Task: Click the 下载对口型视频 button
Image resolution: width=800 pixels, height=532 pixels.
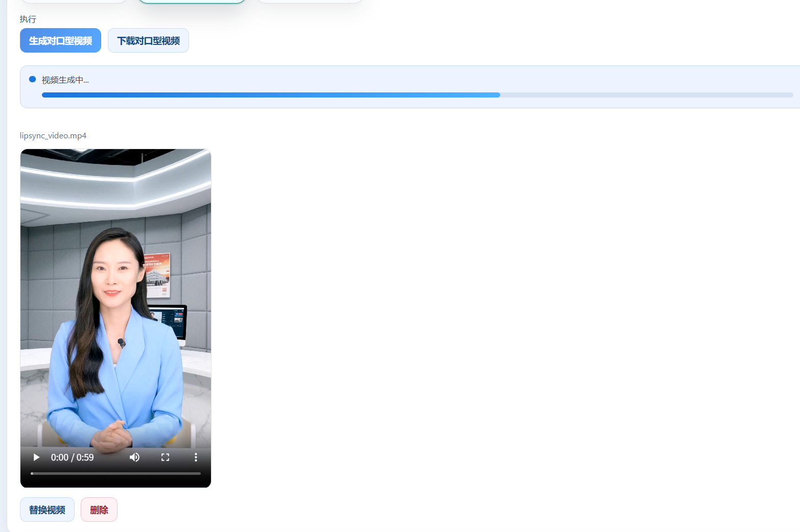Action: click(148, 40)
